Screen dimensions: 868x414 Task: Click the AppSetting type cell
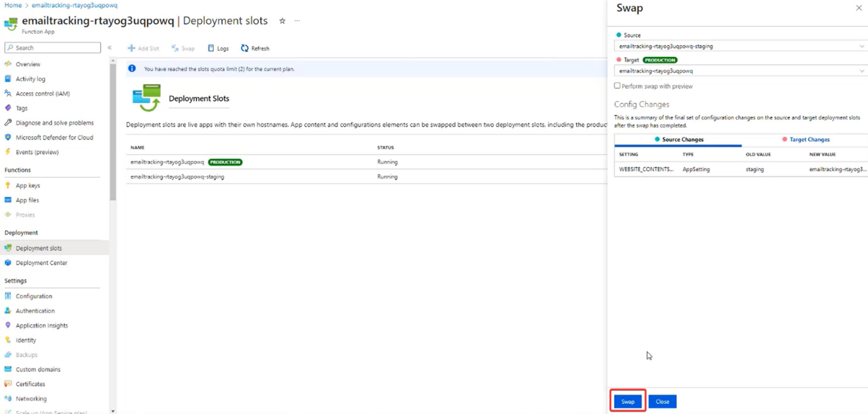(696, 169)
